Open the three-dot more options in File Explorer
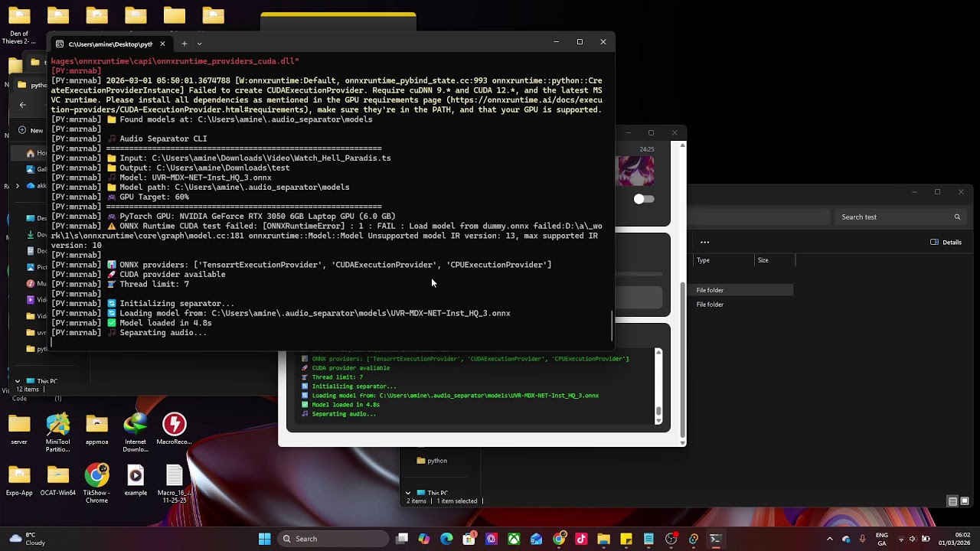The height and width of the screenshot is (551, 980). 704,242
